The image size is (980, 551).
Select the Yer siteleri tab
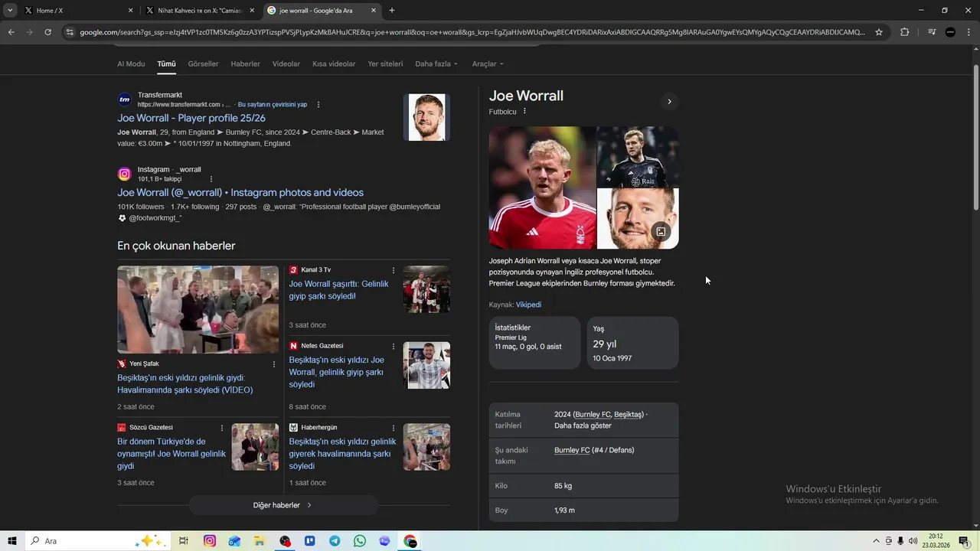pos(385,64)
